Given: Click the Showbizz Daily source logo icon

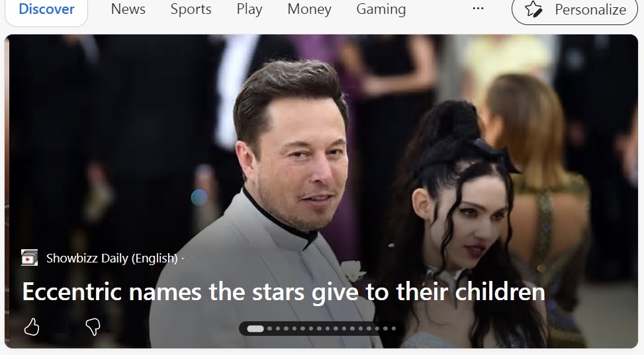Looking at the screenshot, I should pos(30,258).
